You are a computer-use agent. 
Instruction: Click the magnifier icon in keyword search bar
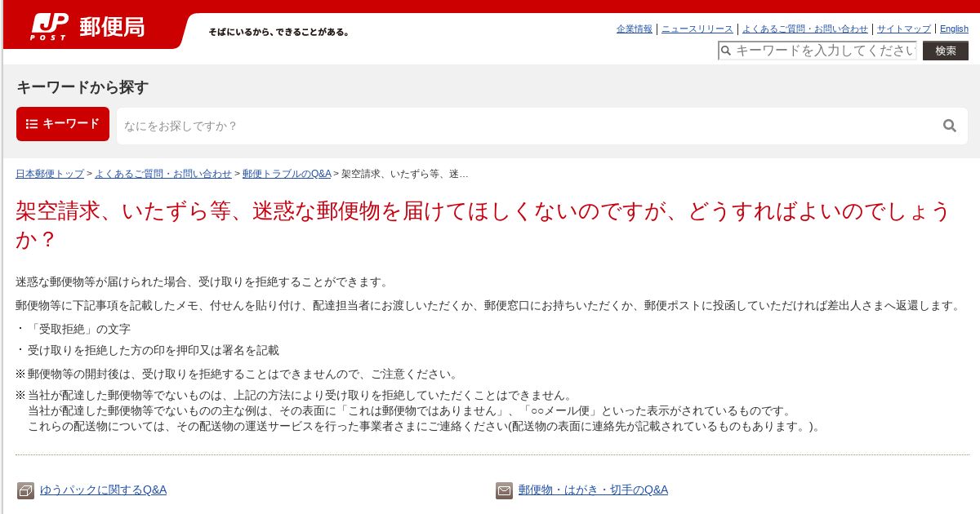(950, 126)
